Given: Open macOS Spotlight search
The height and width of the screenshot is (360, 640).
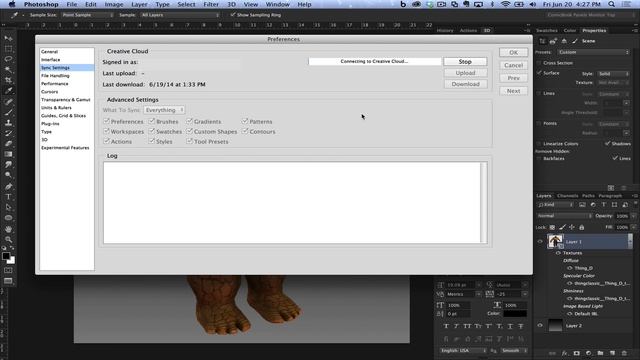Looking at the screenshot, I should coord(611,4).
